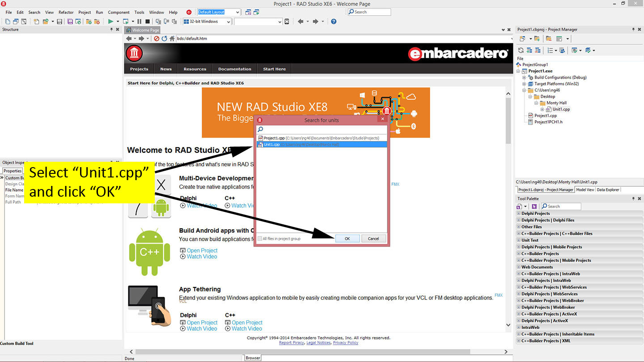
Task: Click the Tool Palette Search field
Action: coord(561,206)
